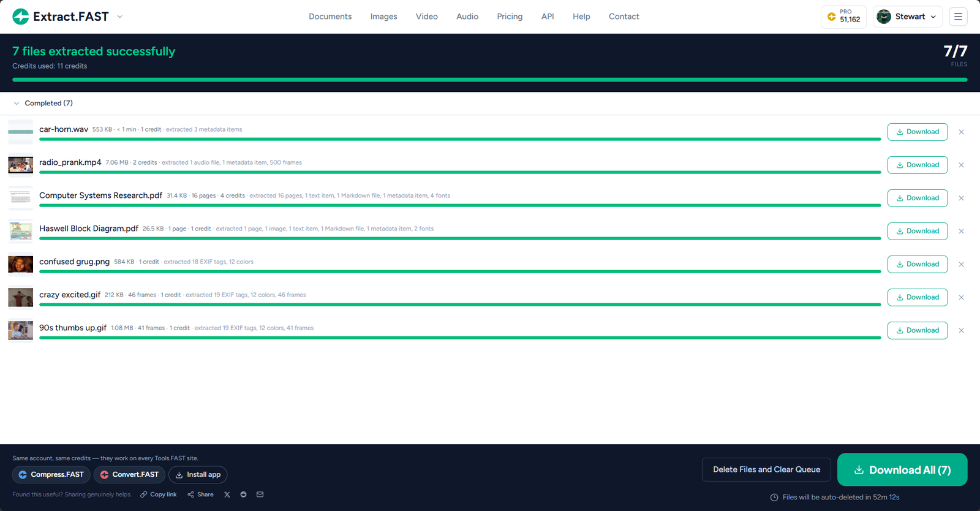The width and height of the screenshot is (980, 511).
Task: Download confused grug.png results
Action: [918, 264]
